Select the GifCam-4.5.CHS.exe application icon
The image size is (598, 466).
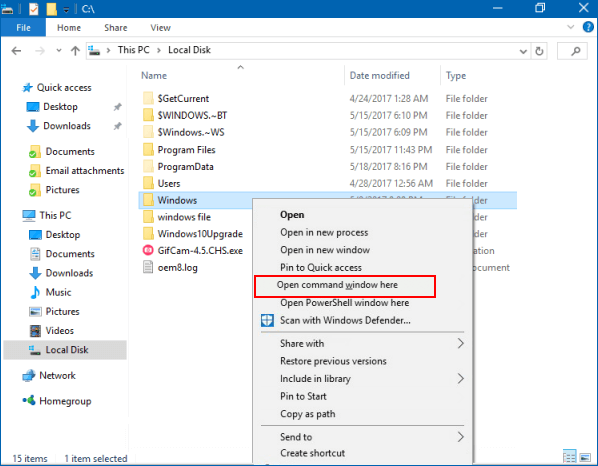(148, 251)
